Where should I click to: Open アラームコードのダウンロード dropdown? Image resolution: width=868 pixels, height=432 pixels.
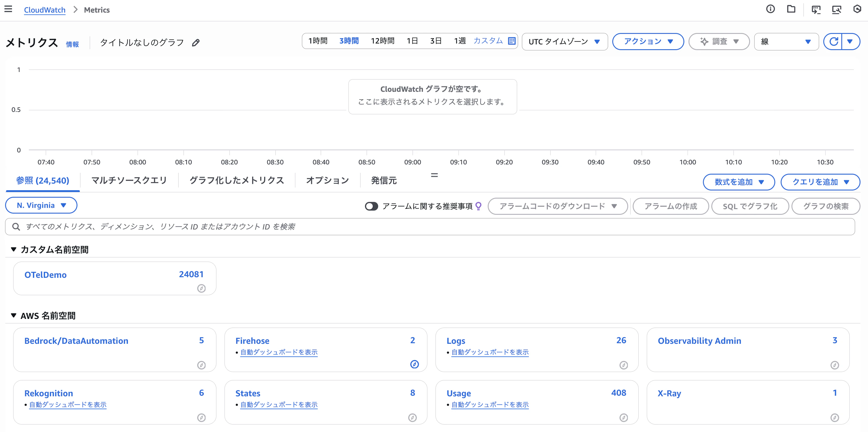click(558, 206)
